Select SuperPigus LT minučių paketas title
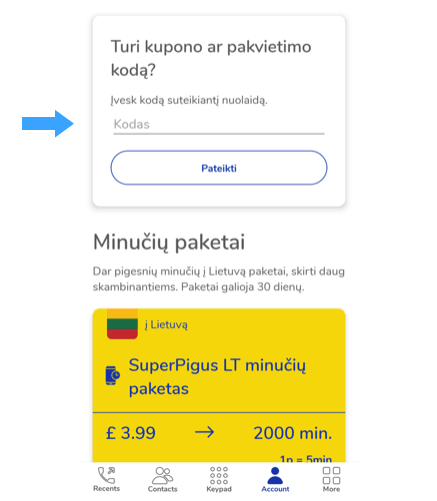This screenshot has width=437, height=501. (217, 377)
